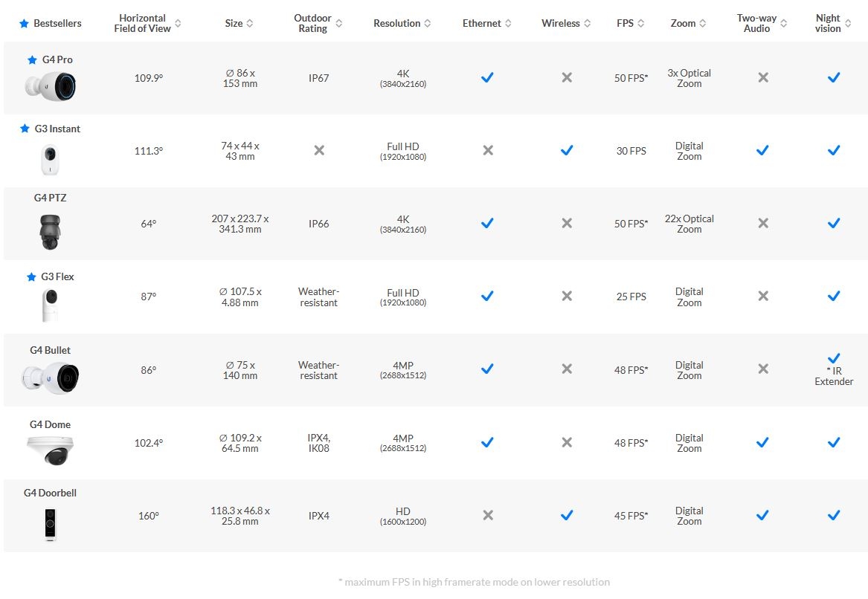Viewport: 868px width, 599px height.
Task: Click the Two-way Audio cross for G4 Pro
Action: pos(763,77)
